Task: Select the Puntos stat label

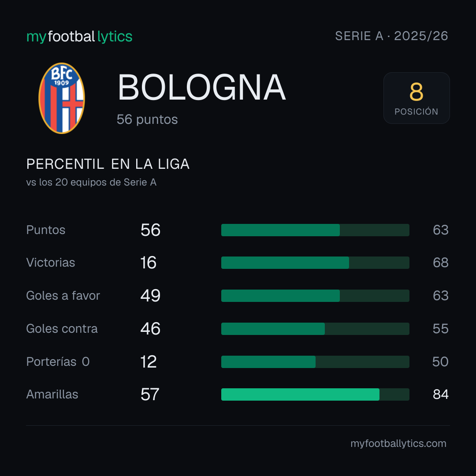Action: [46, 230]
